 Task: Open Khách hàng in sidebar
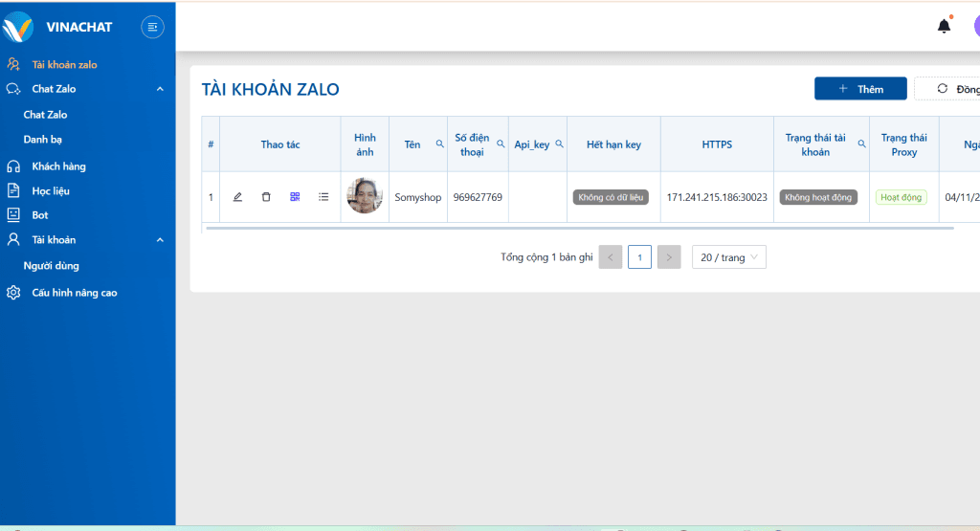[x=58, y=166]
